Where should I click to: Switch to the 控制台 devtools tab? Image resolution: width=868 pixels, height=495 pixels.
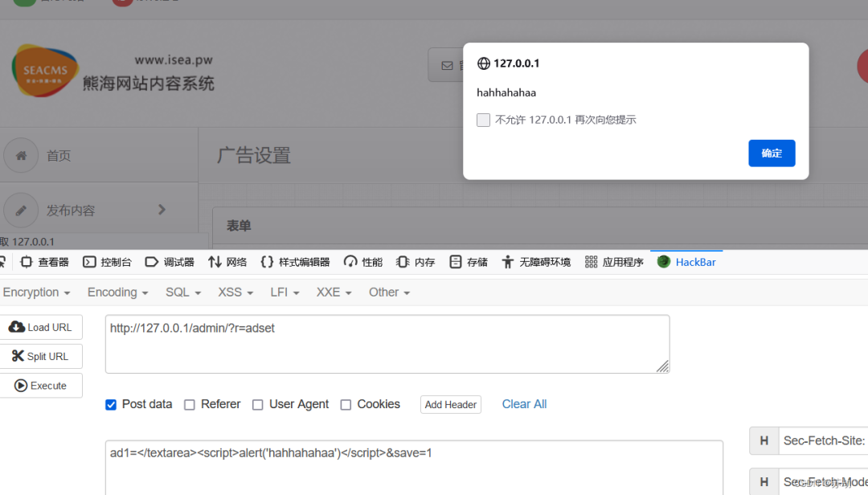click(107, 262)
